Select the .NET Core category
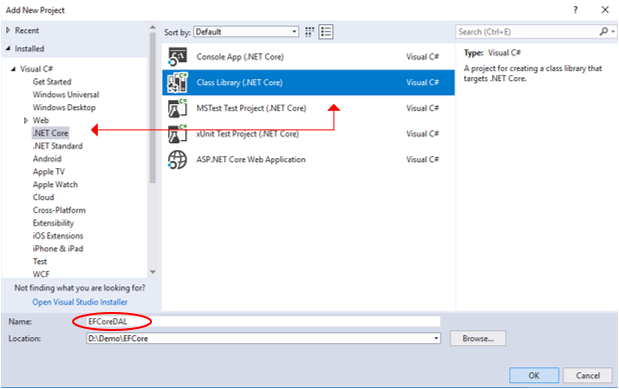Image resolution: width=619 pixels, height=389 pixels. tap(50, 133)
